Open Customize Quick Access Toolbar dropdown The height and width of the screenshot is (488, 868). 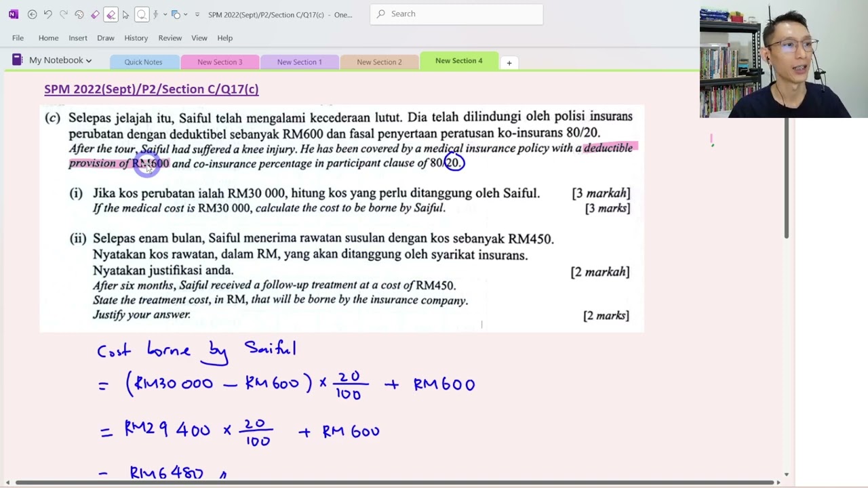click(197, 14)
